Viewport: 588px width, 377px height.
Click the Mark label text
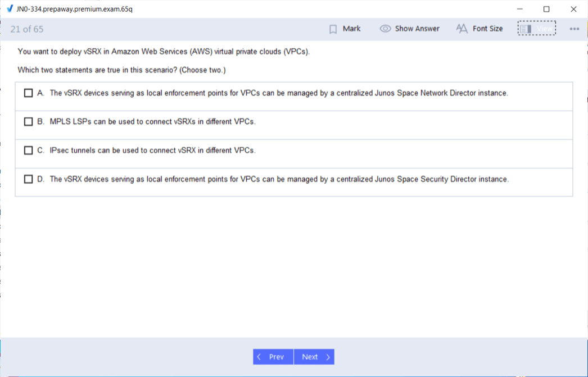(x=351, y=29)
